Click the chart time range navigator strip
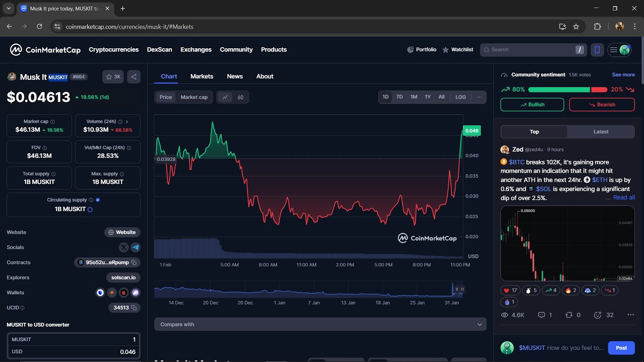This screenshot has width=644, height=362. click(x=308, y=289)
